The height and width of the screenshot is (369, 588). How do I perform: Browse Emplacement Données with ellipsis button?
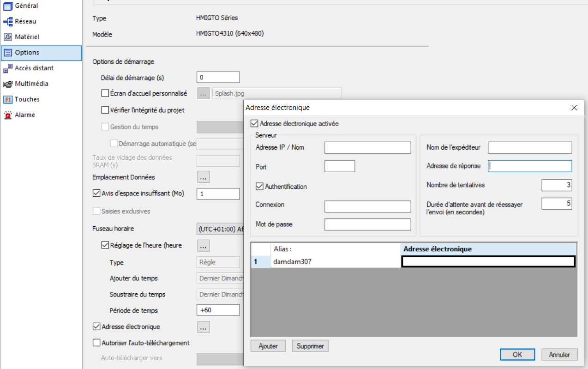point(204,177)
